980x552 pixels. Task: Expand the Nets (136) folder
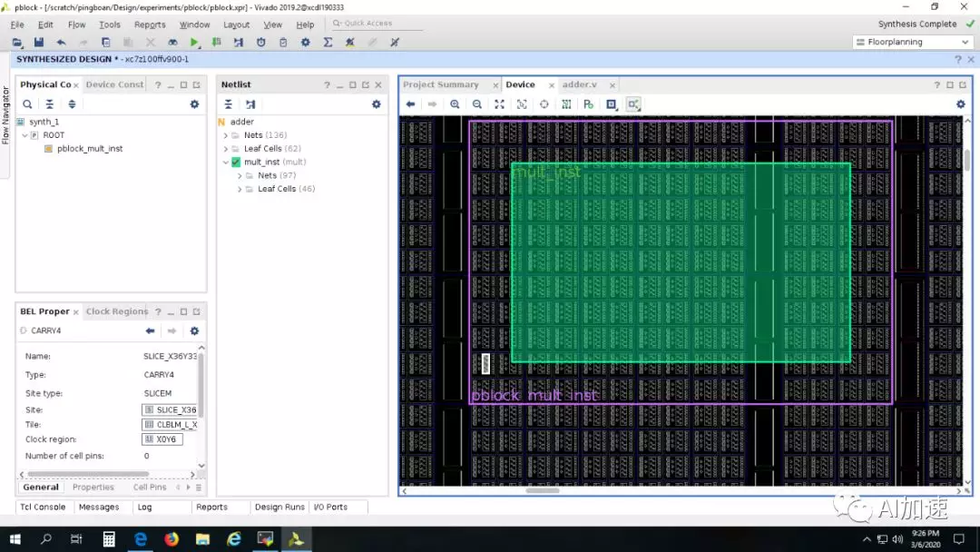226,135
